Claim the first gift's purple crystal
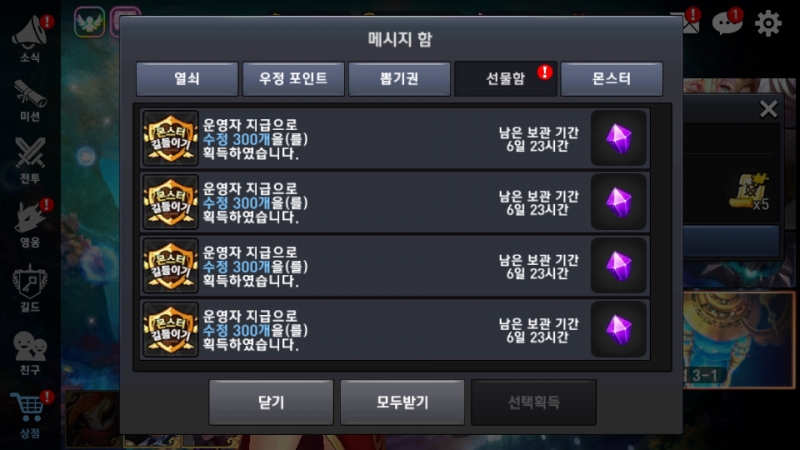Viewport: 800px width, 450px height. pos(619,138)
